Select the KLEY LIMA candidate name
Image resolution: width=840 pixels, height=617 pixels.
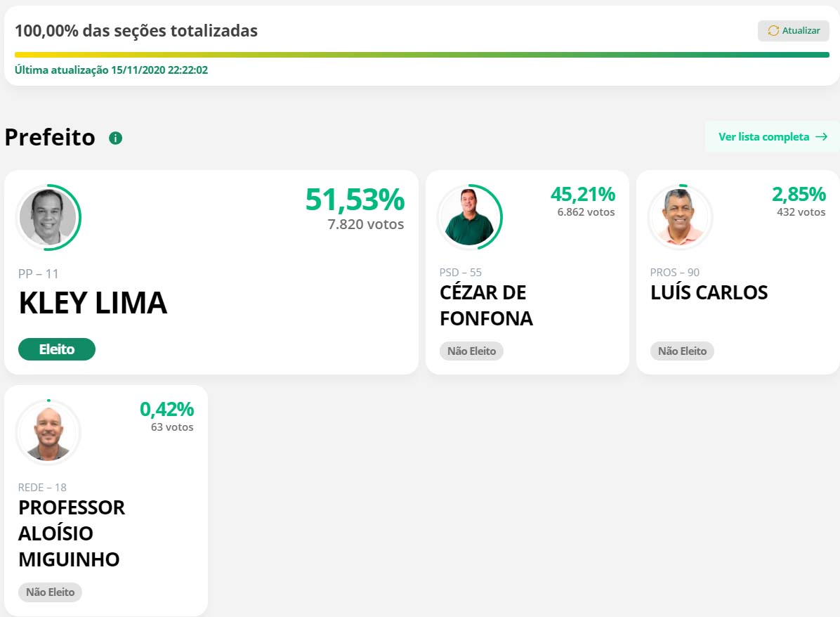pyautogui.click(x=93, y=303)
